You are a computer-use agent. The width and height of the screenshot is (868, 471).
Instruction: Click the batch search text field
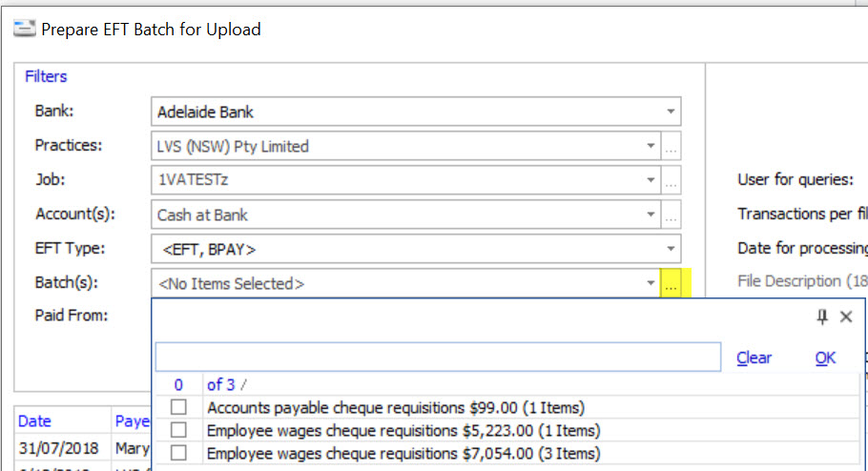pos(437,357)
